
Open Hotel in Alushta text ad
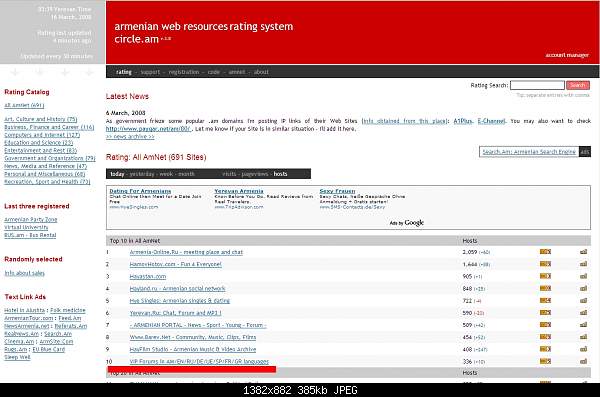coord(24,310)
